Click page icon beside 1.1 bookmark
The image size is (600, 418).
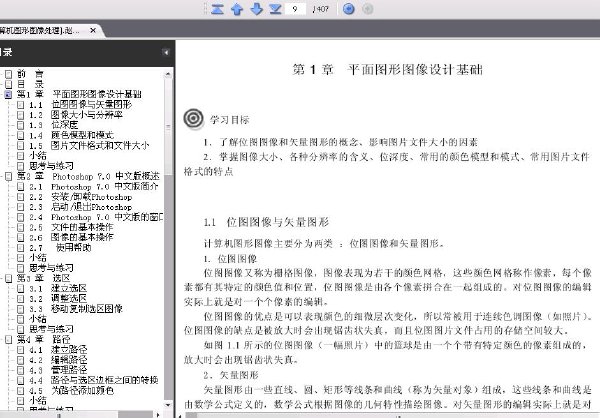[x=21, y=104]
